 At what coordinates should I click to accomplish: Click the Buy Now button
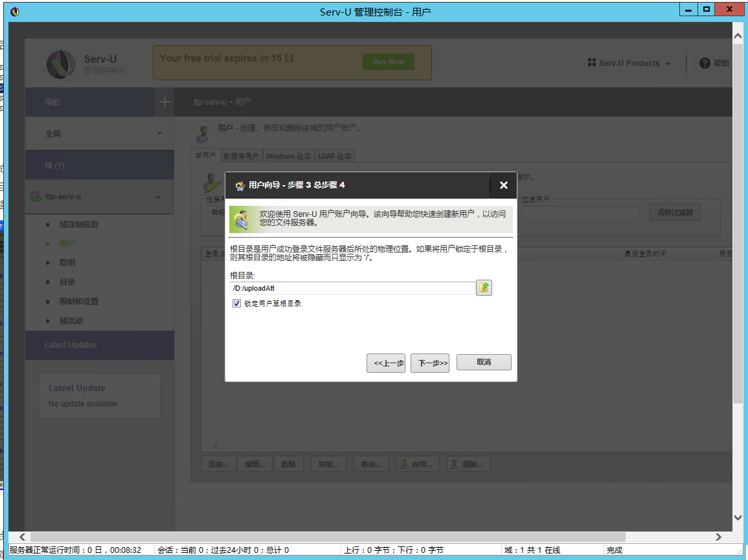[x=389, y=62]
